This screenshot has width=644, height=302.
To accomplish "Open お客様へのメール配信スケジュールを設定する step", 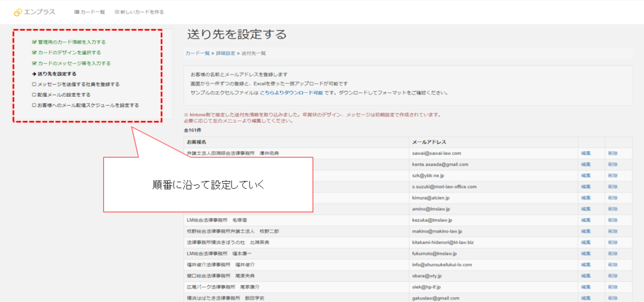I will [x=88, y=106].
